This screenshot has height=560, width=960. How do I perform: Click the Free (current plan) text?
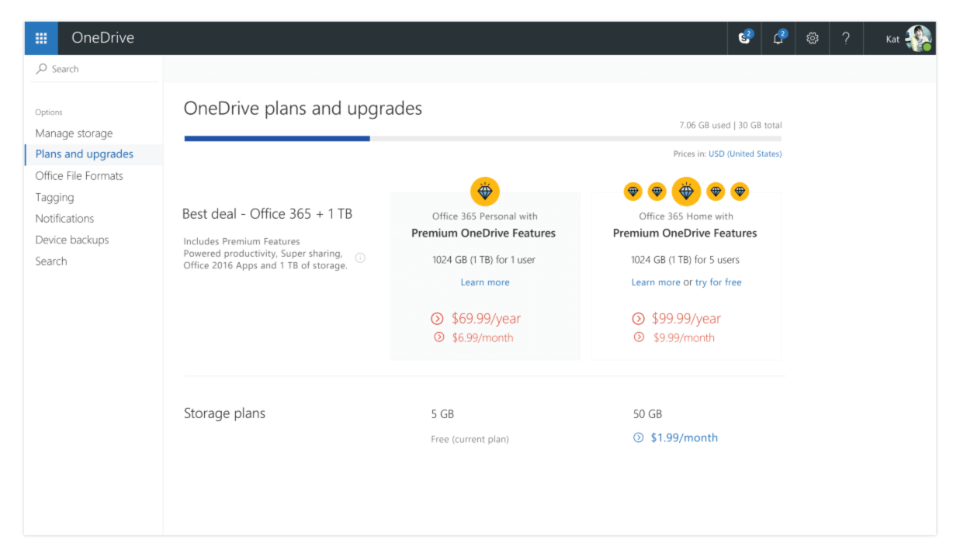[470, 439]
